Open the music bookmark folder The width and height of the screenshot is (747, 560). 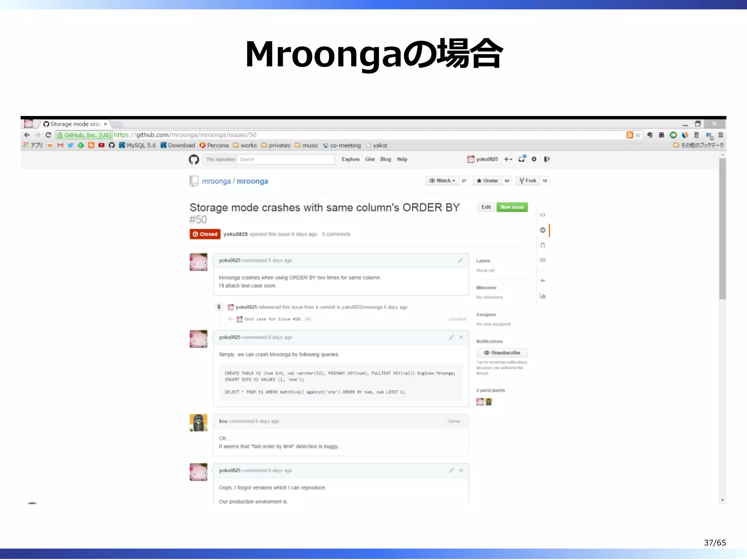point(306,145)
